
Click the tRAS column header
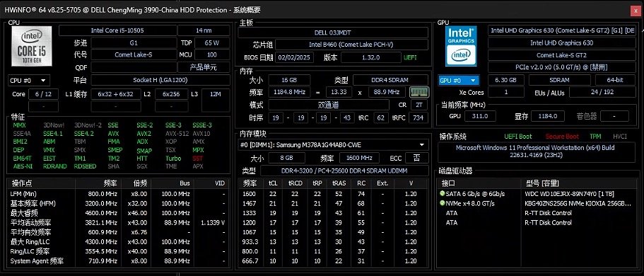coord(339,183)
